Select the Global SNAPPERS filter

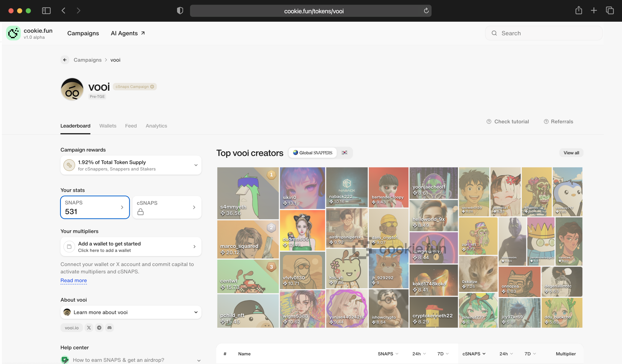(312, 153)
